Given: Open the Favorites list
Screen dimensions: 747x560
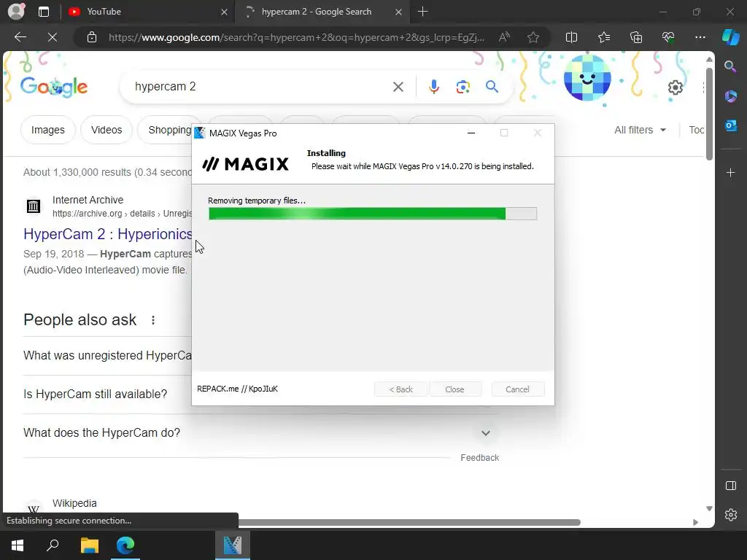Looking at the screenshot, I should [x=603, y=37].
